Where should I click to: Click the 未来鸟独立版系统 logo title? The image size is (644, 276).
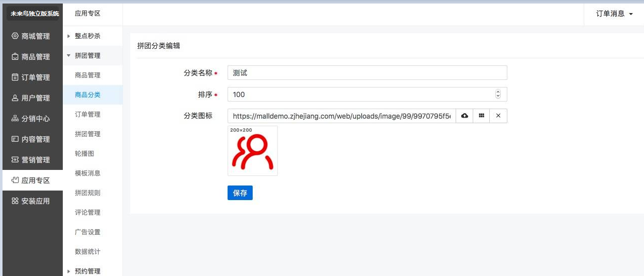(x=35, y=14)
